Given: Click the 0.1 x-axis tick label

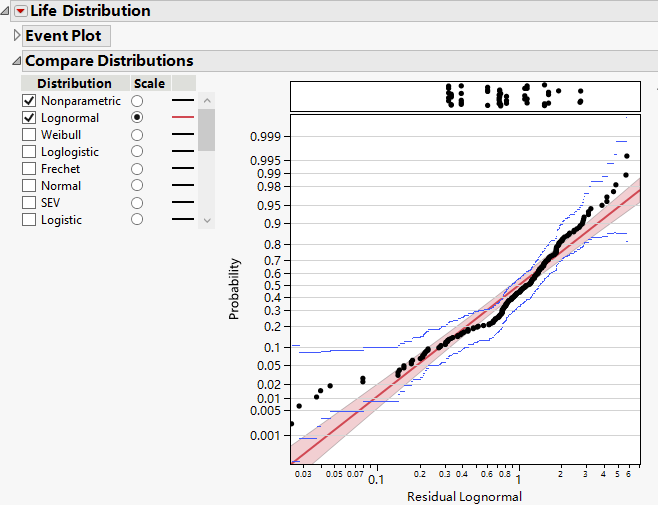Looking at the screenshot, I should (x=376, y=479).
